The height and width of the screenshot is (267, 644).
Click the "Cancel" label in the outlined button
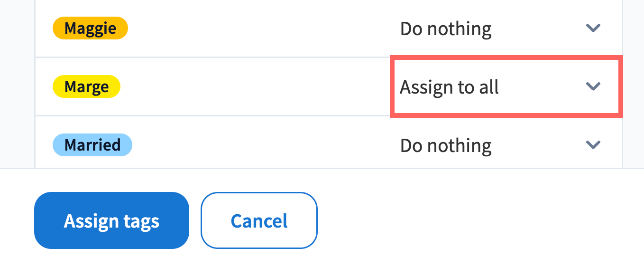coord(259,221)
